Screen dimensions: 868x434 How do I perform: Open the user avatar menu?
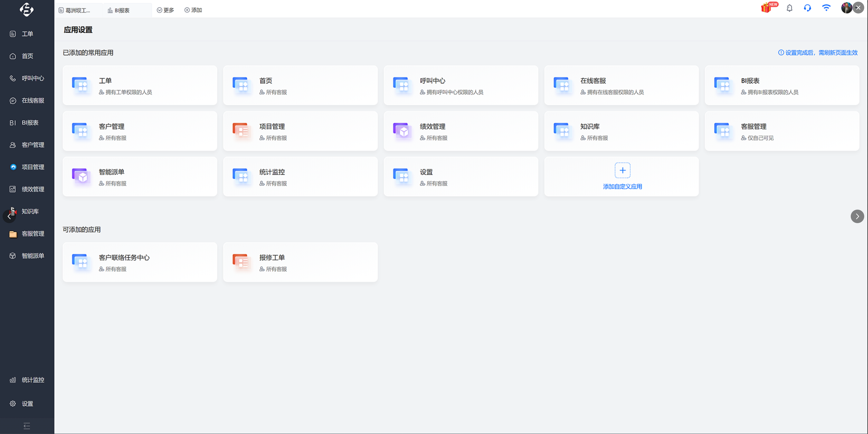[846, 8]
